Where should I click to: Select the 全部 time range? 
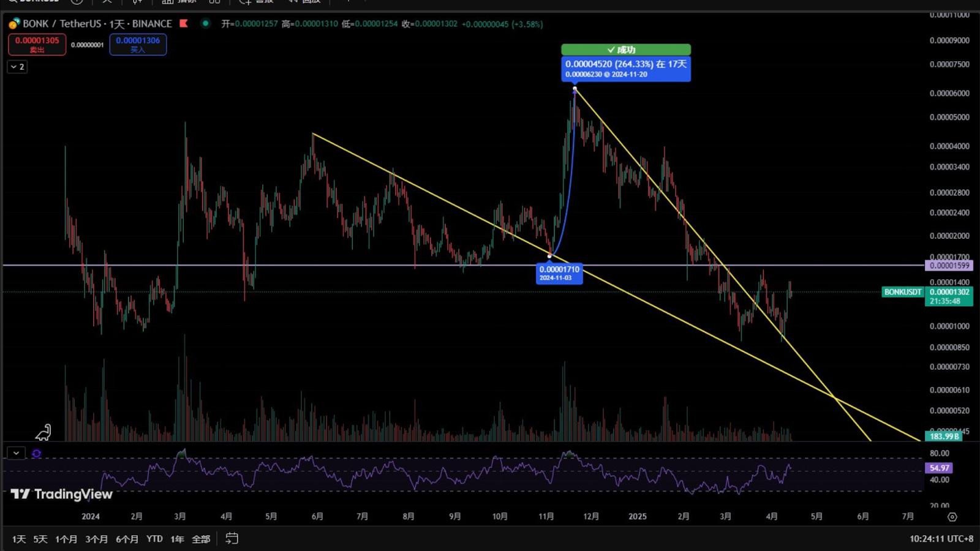tap(201, 539)
